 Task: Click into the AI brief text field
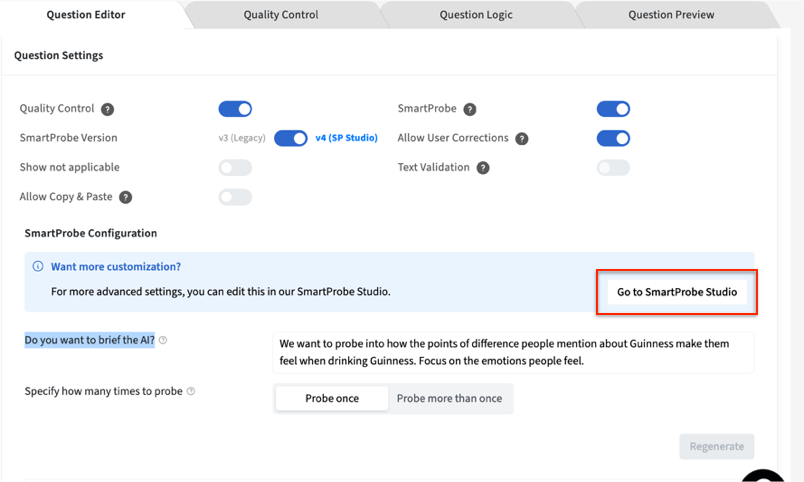pyautogui.click(x=513, y=352)
